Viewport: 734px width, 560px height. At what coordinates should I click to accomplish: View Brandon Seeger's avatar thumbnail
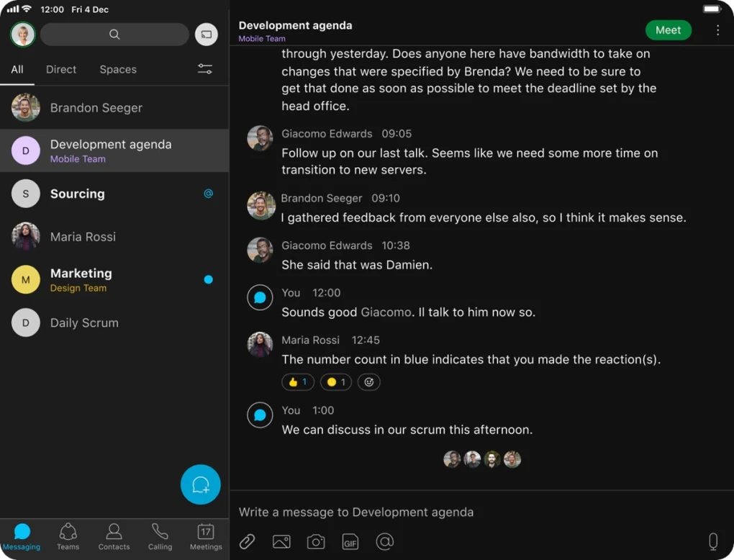[x=25, y=107]
